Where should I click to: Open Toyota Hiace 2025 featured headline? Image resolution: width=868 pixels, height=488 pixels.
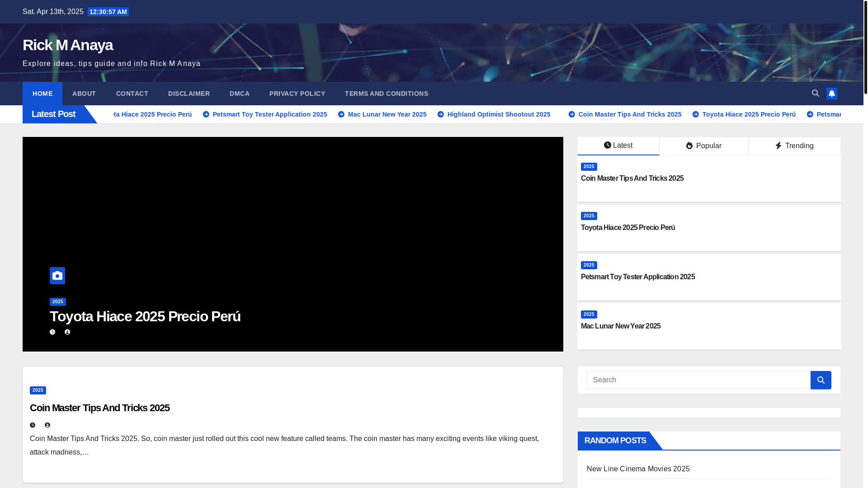[145, 316]
